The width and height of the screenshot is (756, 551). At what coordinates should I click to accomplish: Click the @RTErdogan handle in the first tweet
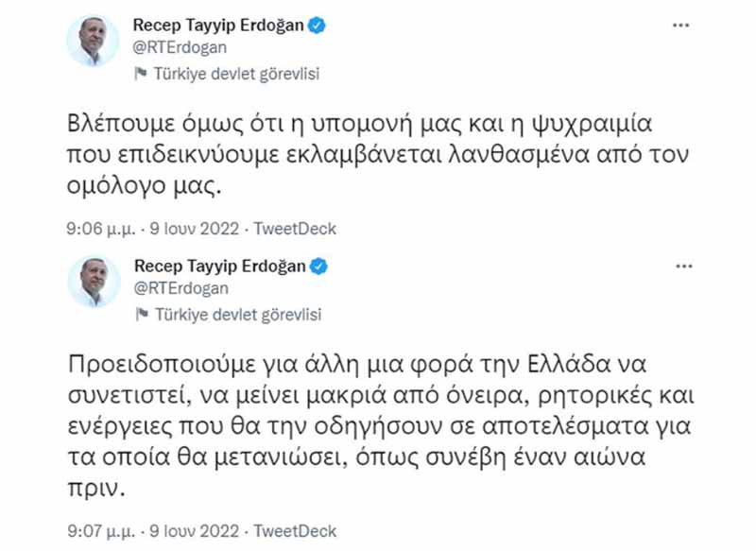(x=180, y=47)
